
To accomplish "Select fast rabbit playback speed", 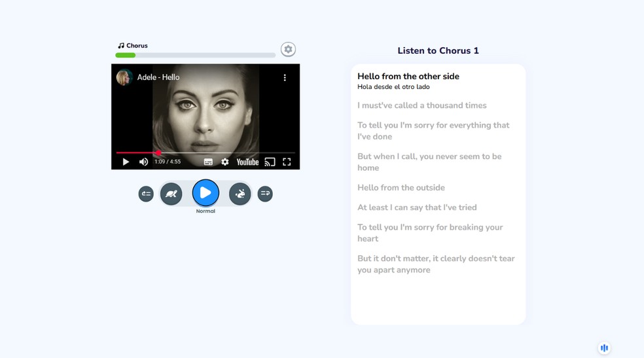I will (x=240, y=194).
